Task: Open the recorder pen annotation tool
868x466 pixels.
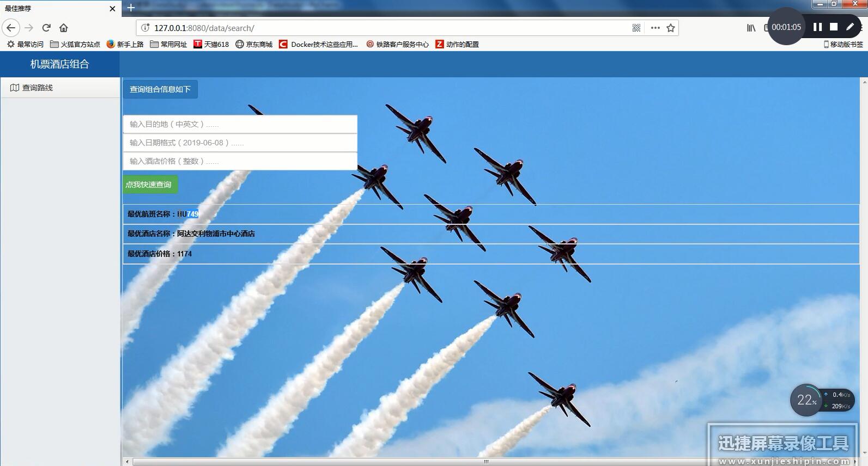Action: pos(850,27)
